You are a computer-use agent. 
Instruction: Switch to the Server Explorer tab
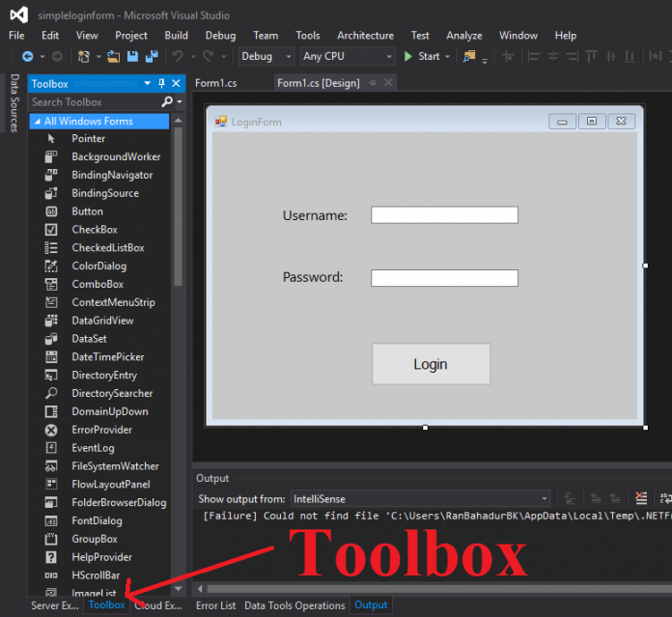click(x=55, y=605)
